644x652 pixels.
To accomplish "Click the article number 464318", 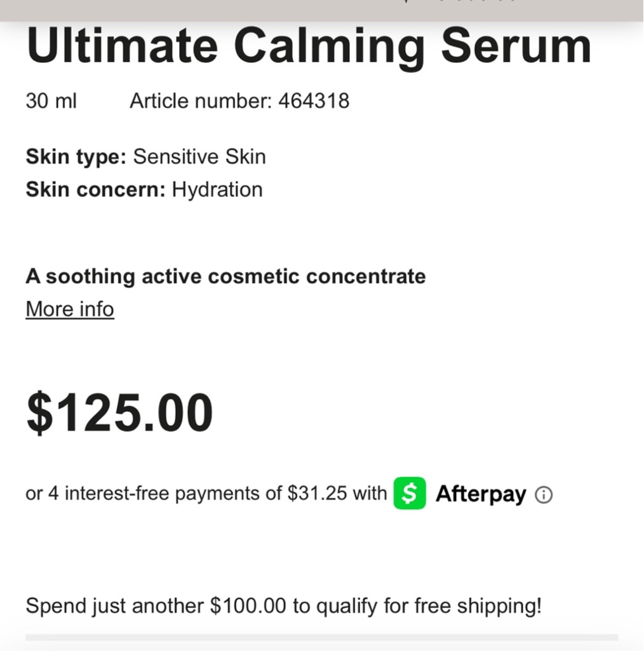I will click(x=314, y=100).
